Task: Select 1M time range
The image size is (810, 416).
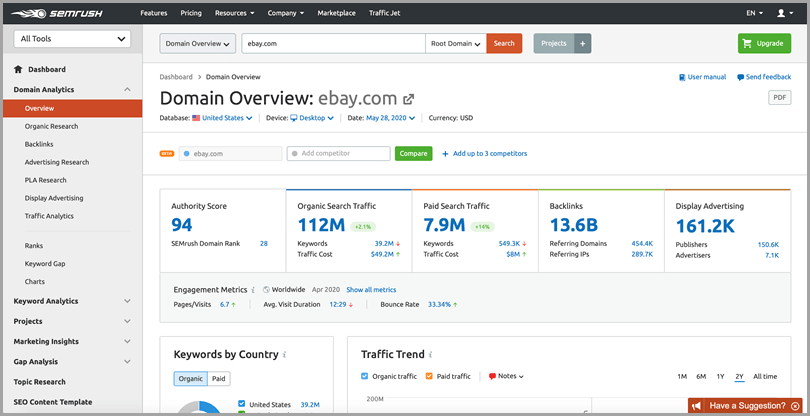Action: click(x=682, y=376)
